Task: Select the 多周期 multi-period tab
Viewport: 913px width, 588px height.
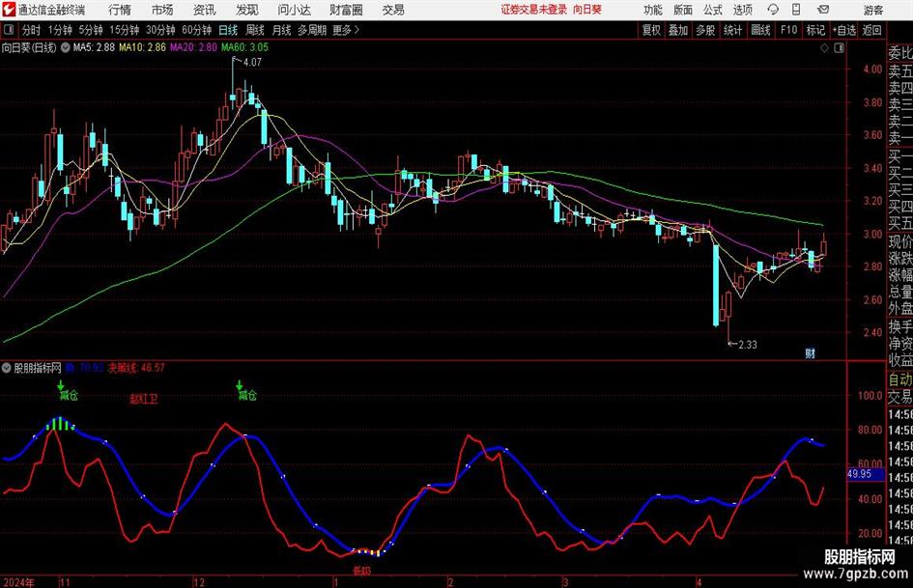Action: pos(312,30)
